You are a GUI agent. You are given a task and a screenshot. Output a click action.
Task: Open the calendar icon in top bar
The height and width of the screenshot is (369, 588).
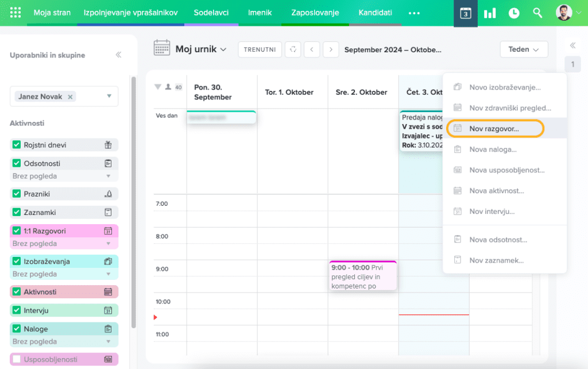(x=465, y=13)
